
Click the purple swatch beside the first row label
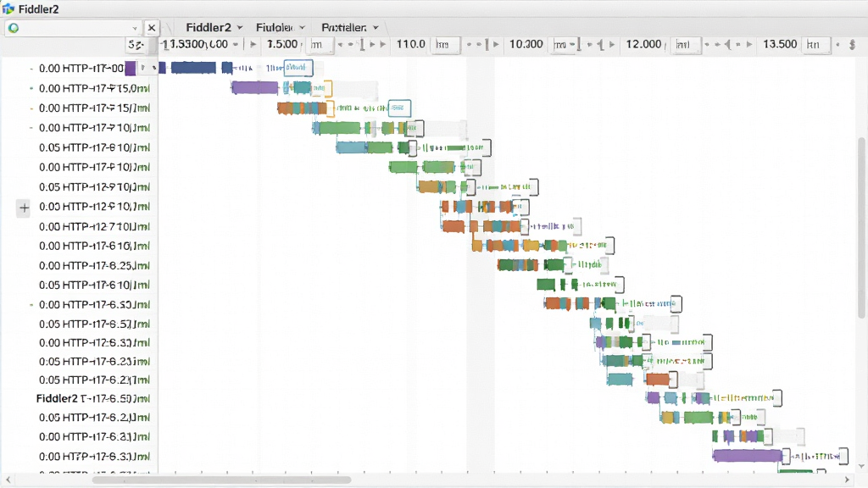(130, 69)
